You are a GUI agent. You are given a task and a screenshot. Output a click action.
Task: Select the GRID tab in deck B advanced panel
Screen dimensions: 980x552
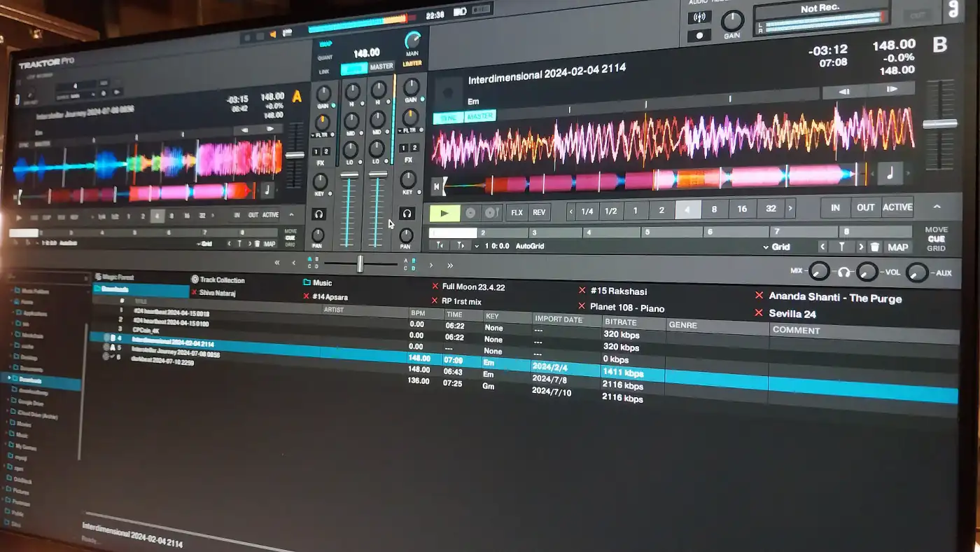click(x=936, y=248)
